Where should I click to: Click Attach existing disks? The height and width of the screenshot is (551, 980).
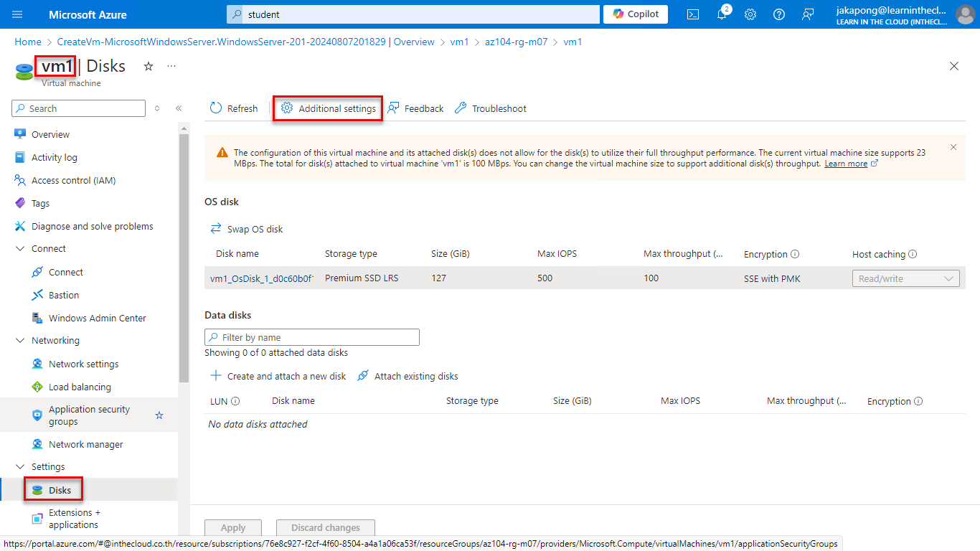407,376
